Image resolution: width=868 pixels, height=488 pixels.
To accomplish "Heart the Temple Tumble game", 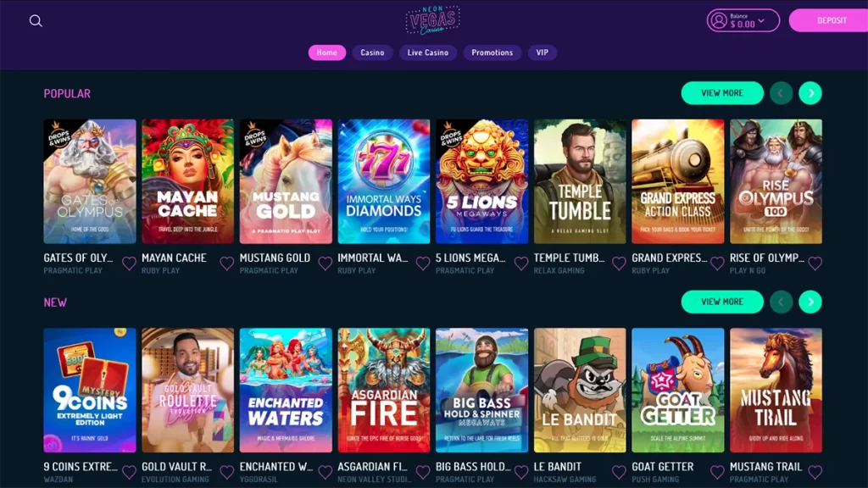I will [619, 263].
